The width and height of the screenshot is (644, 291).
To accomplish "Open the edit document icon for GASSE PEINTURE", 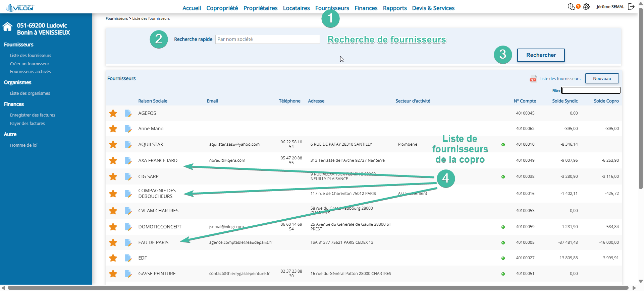I will 128,274.
